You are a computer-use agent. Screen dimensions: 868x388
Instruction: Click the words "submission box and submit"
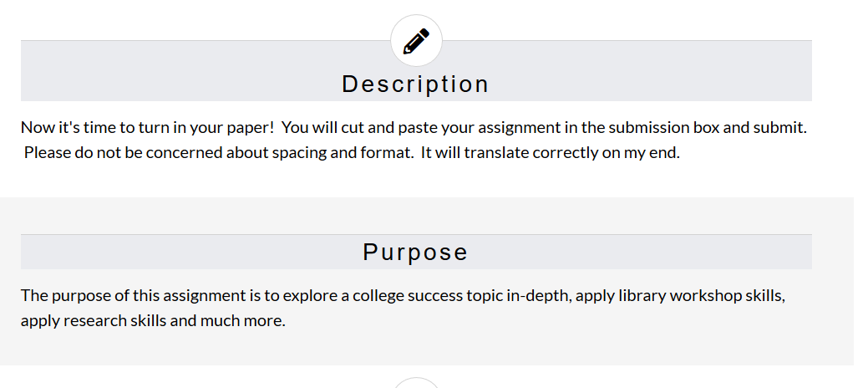[708, 127]
